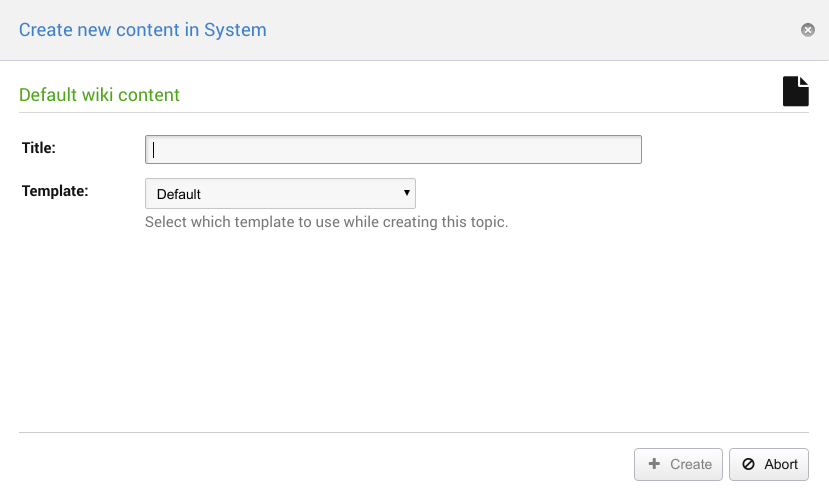Image resolution: width=829 pixels, height=495 pixels.
Task: Click the "Select which template to use" help text
Action: pos(326,222)
